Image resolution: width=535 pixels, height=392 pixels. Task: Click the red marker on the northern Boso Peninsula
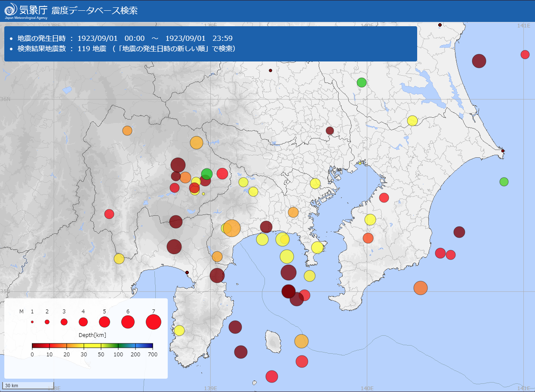point(384,198)
